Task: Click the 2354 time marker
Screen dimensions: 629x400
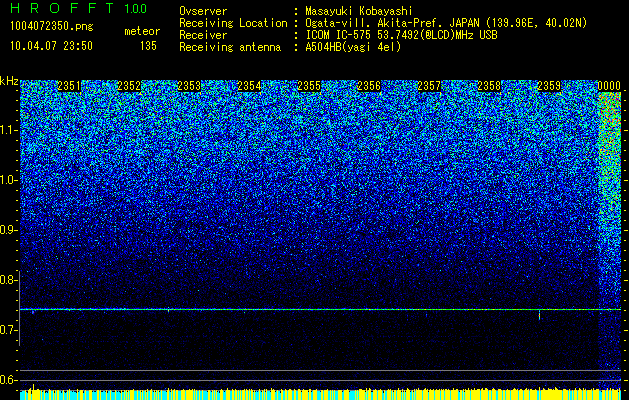Action: [249, 86]
